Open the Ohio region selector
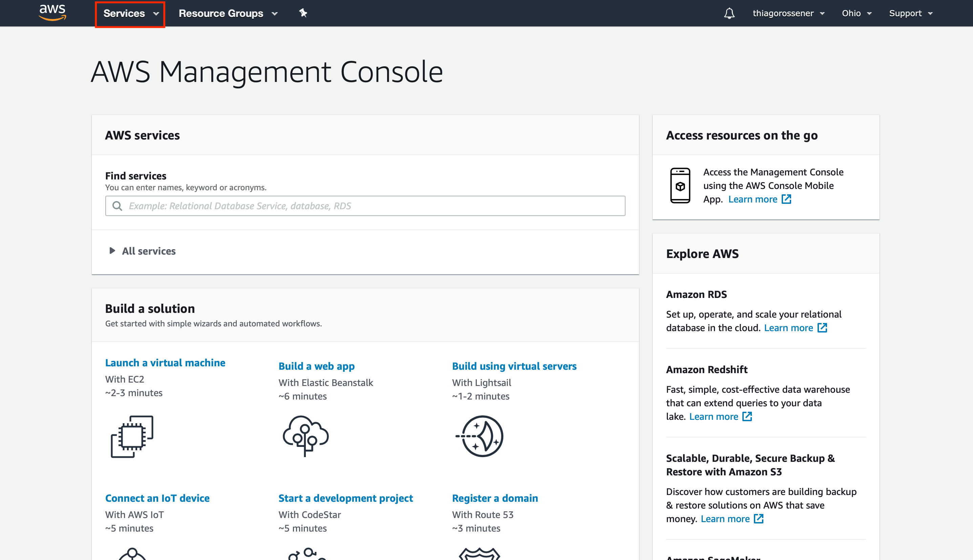This screenshot has width=973, height=560. [856, 14]
